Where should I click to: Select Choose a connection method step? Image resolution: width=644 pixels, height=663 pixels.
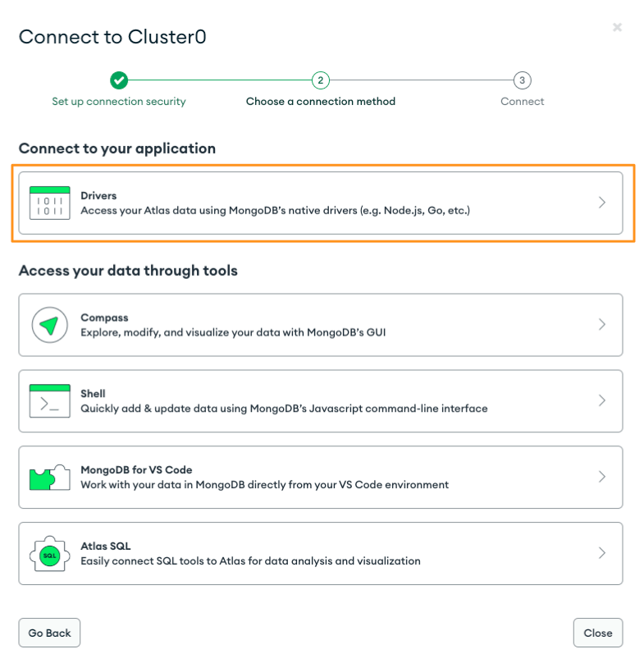pyautogui.click(x=321, y=102)
